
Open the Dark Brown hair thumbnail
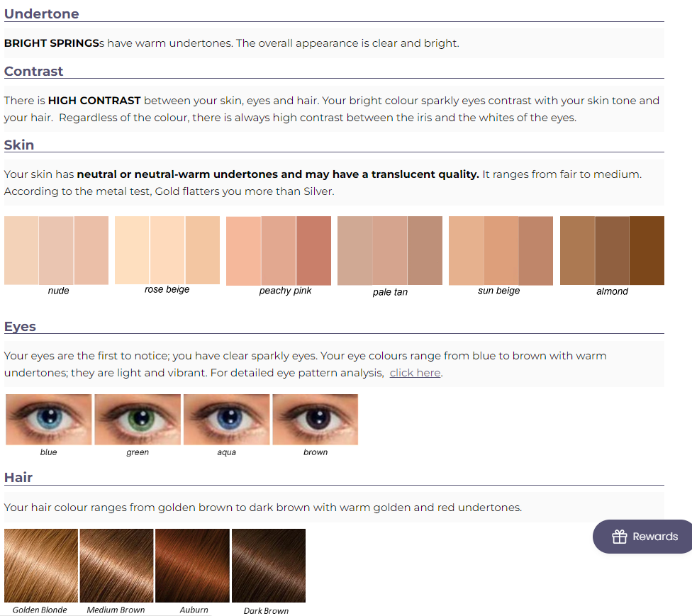(x=269, y=566)
